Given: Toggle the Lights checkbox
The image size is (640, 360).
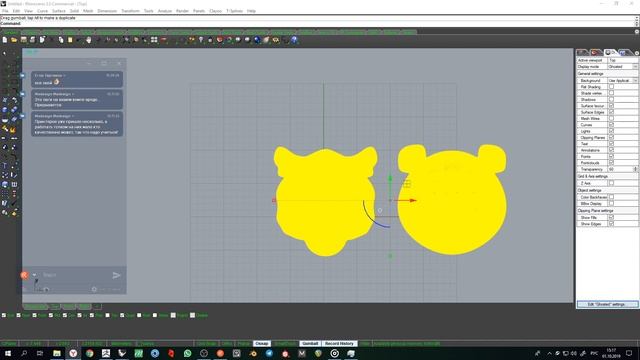Looking at the screenshot, I should tap(611, 131).
